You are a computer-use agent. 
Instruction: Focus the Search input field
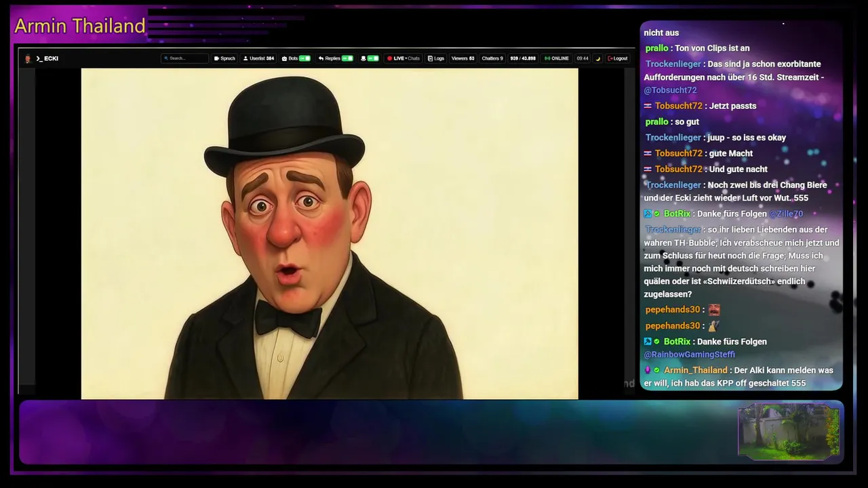pos(185,58)
